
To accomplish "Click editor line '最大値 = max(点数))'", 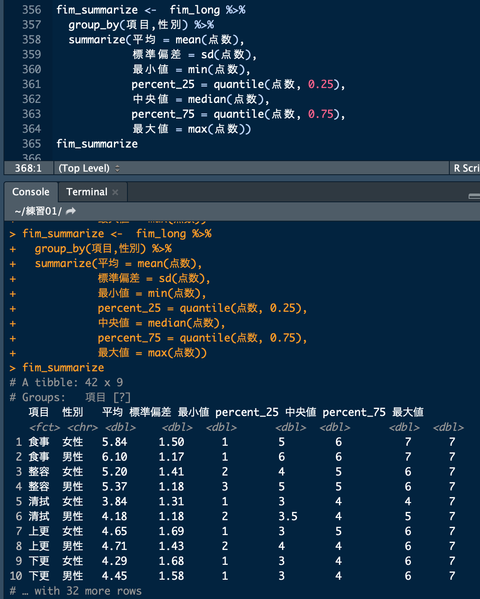I will point(191,129).
